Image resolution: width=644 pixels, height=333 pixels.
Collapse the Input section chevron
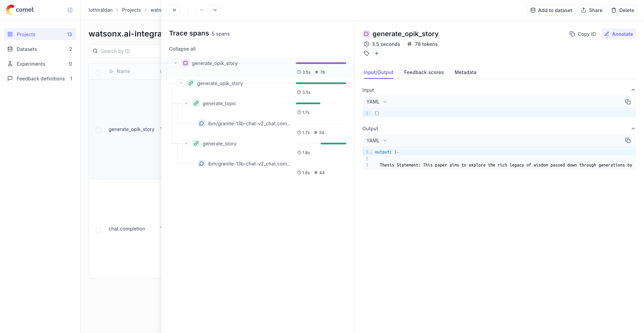click(x=633, y=90)
